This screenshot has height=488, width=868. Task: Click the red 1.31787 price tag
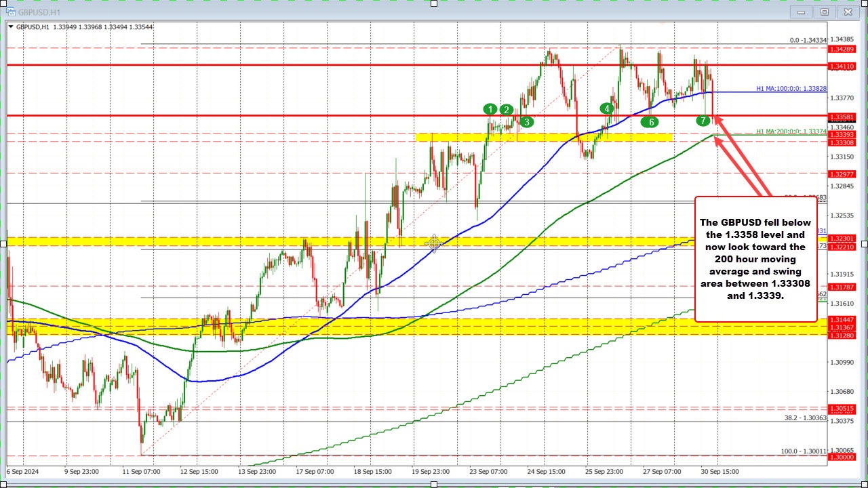coord(841,287)
